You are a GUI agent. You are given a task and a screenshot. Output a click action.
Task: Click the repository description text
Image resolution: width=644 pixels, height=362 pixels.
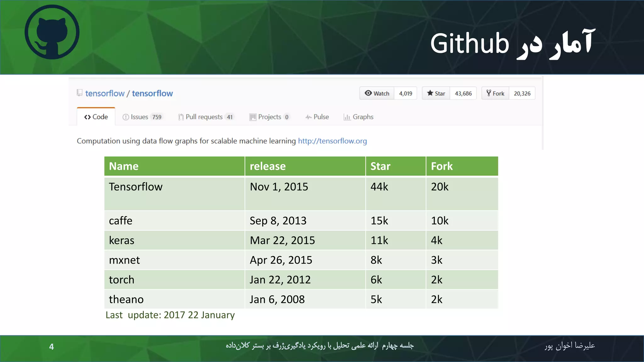pyautogui.click(x=186, y=141)
